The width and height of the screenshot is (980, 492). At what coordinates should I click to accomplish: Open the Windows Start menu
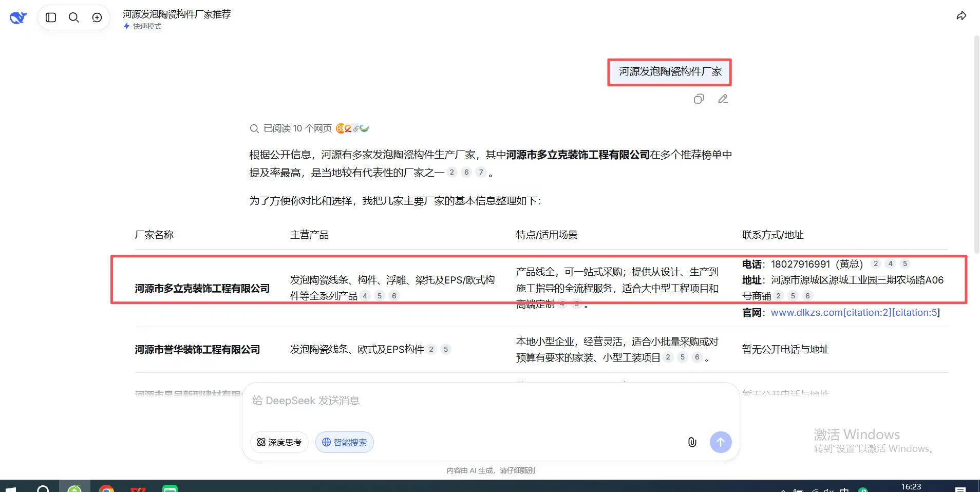pyautogui.click(x=11, y=488)
